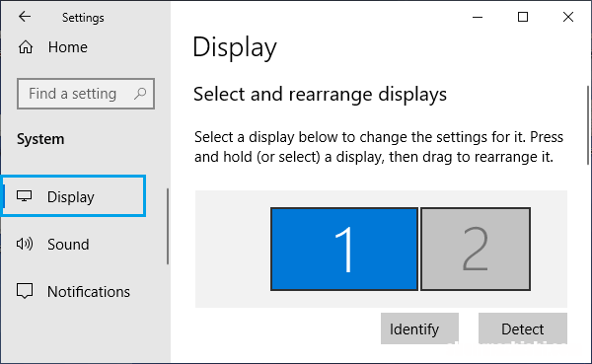Go back with the Settings back arrow
592x364 pixels.
pyautogui.click(x=25, y=17)
